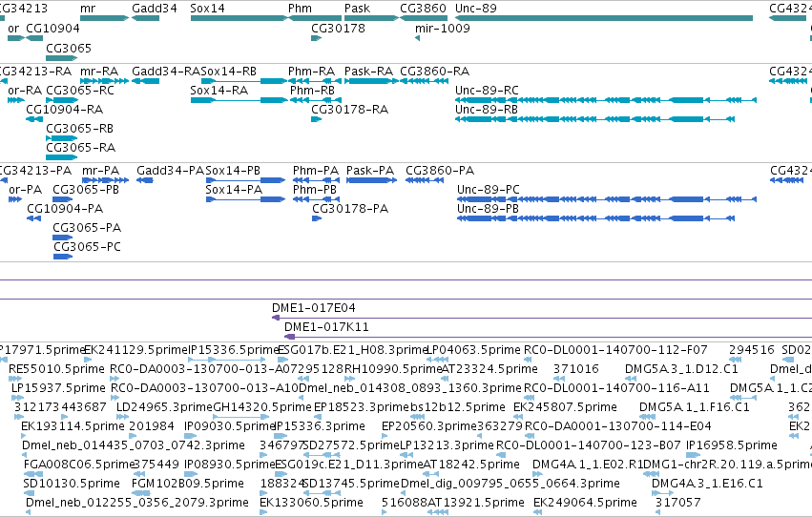Click EST LP15937.5prime
Screen dimensions: 812x517
(x=17, y=398)
